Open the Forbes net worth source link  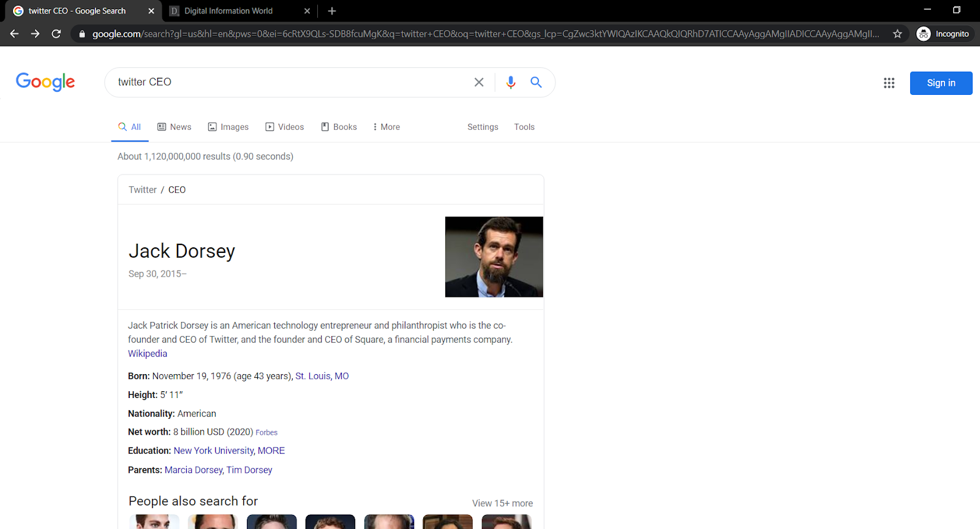tap(266, 432)
